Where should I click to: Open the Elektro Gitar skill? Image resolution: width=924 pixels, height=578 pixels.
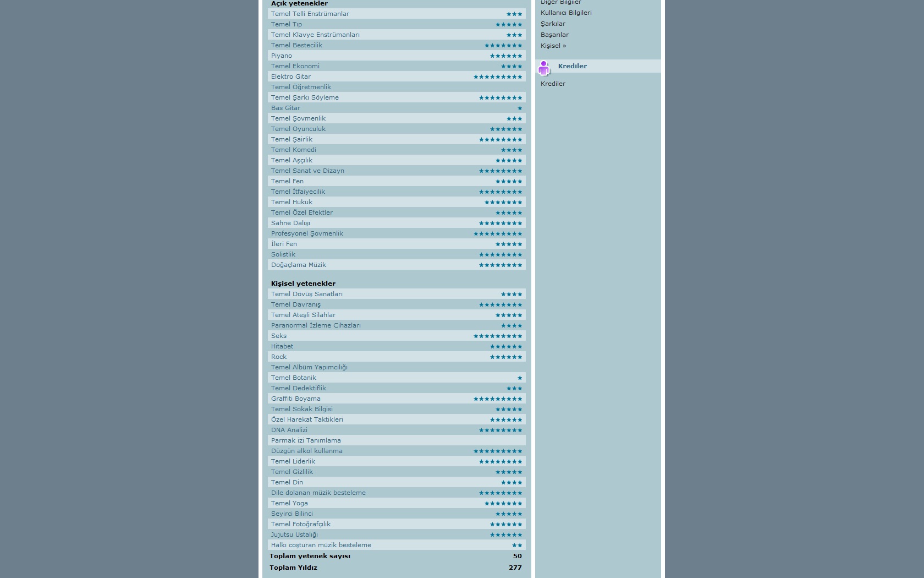290,77
